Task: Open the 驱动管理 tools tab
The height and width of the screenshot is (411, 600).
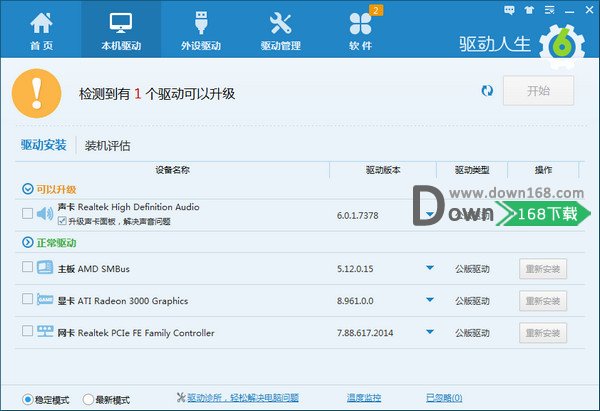Action: [280, 31]
